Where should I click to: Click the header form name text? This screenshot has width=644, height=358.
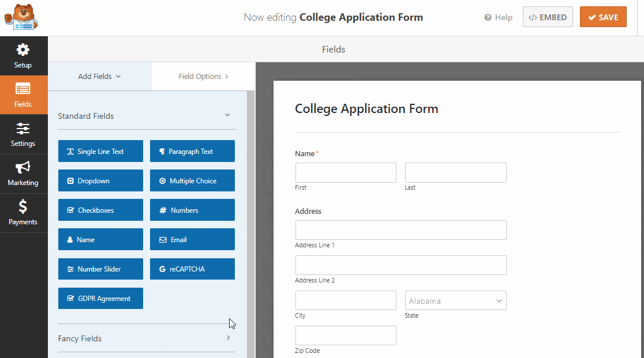[361, 17]
